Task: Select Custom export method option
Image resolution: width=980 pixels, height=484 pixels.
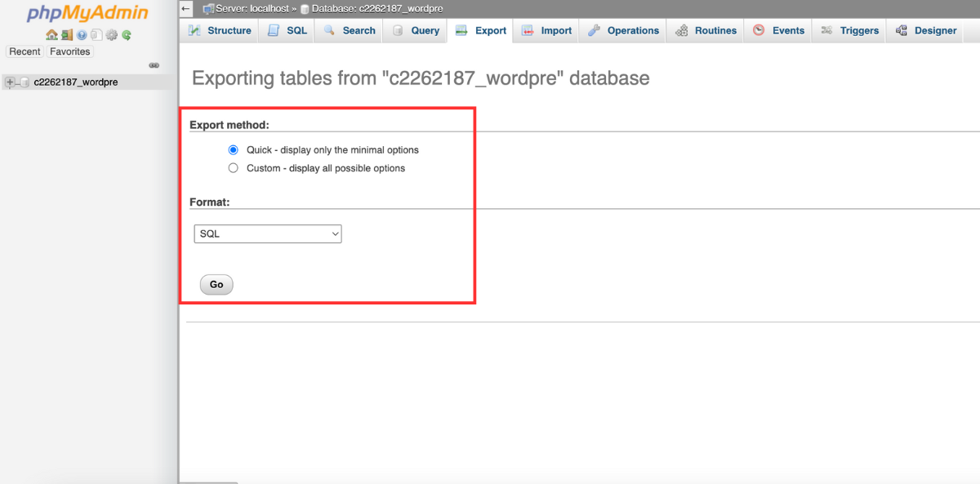Action: pos(234,168)
